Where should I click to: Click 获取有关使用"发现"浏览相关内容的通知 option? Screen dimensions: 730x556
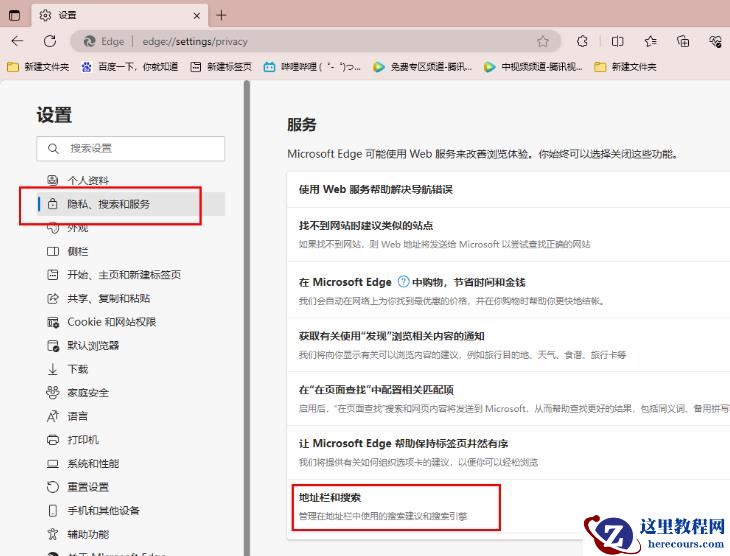coord(508,345)
